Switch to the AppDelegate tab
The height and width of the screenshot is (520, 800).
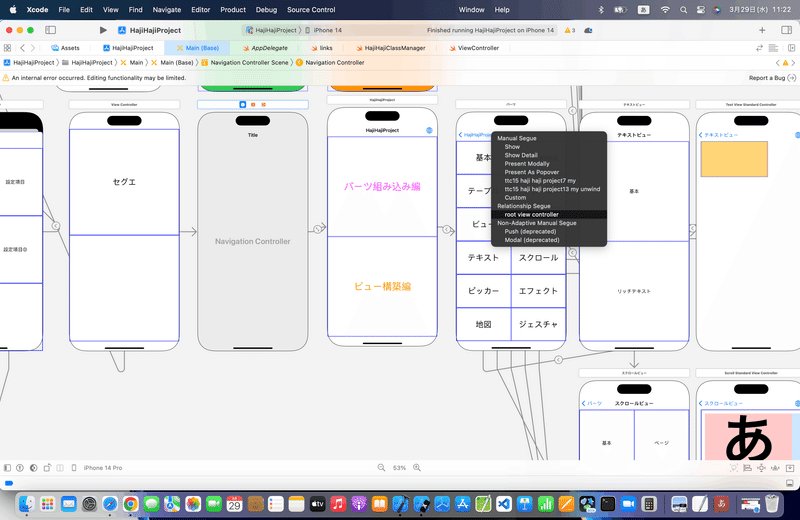[265, 48]
